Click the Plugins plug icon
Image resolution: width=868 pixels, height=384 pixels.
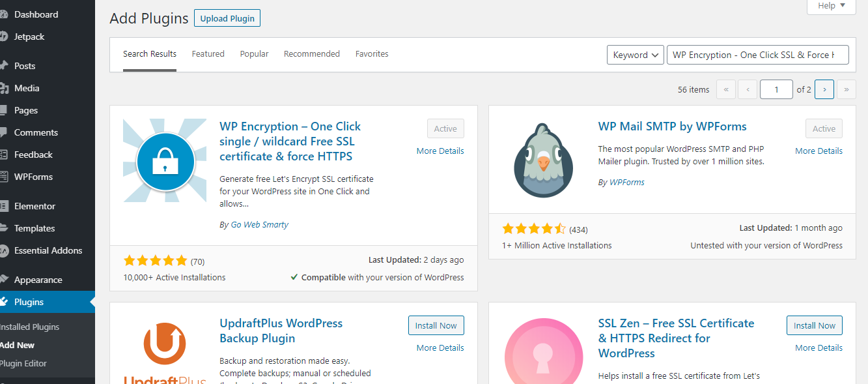3,302
